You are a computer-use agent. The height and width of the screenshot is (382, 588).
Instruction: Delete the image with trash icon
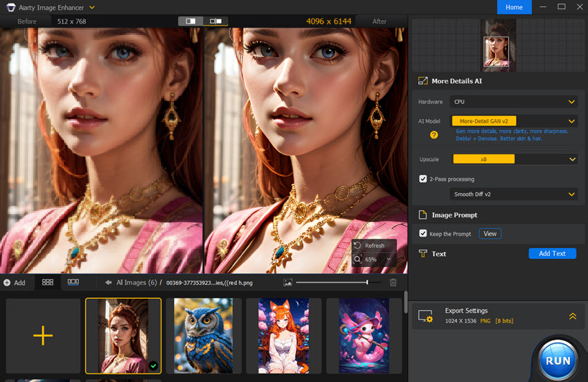[x=393, y=282]
